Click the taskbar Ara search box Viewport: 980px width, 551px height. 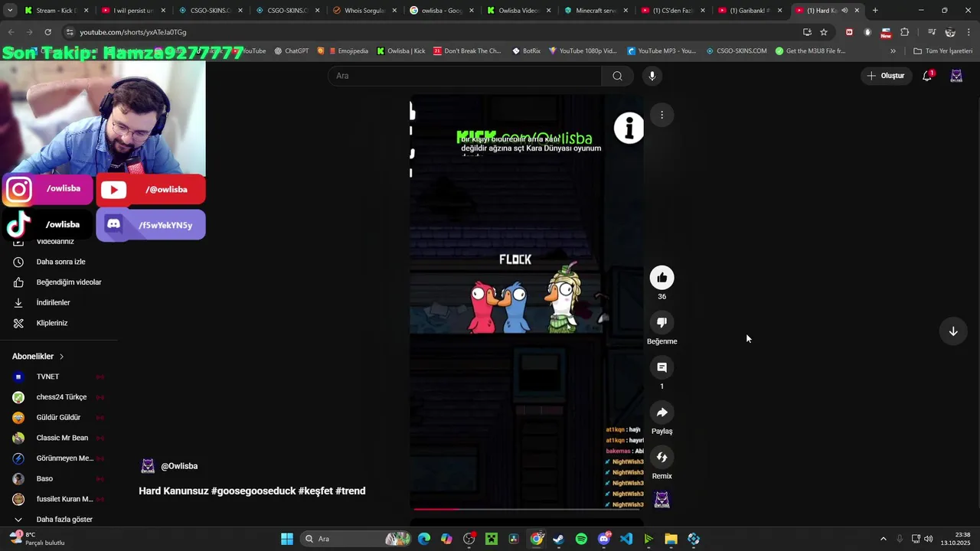(x=357, y=539)
